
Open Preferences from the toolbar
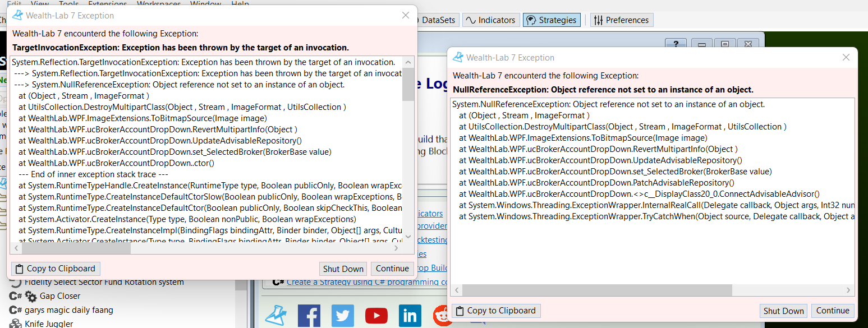click(x=621, y=20)
